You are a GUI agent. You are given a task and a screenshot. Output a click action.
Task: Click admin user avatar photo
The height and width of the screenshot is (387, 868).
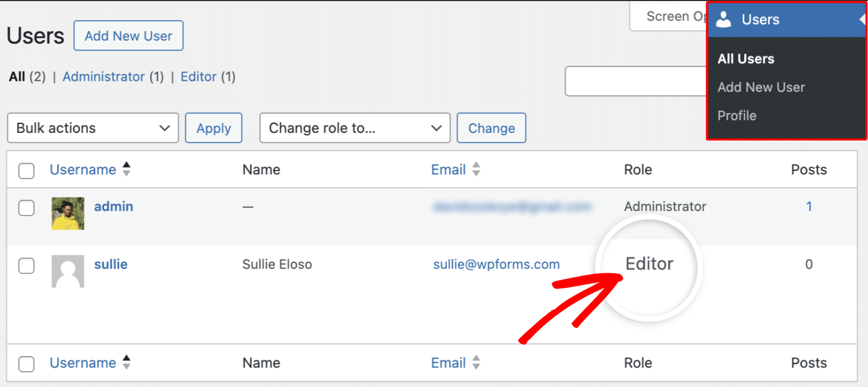68,213
